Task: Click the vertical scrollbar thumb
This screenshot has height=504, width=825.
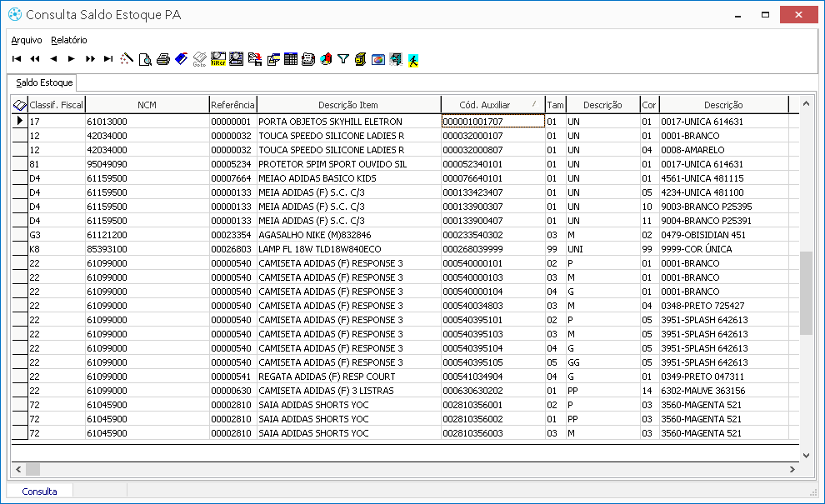Action: (x=806, y=293)
